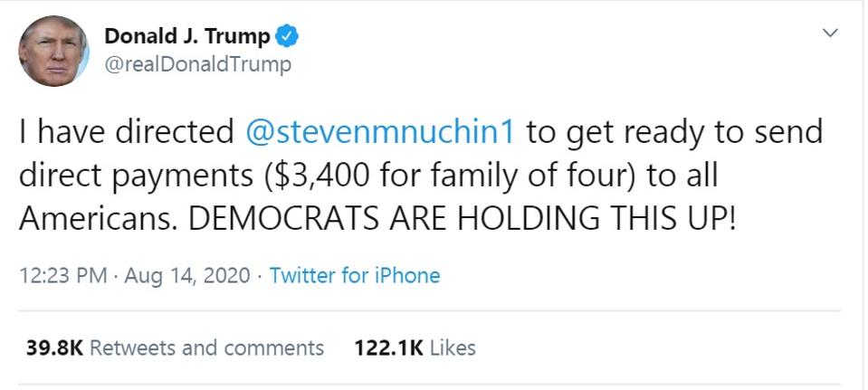The height and width of the screenshot is (390, 868).
Task: Open the tweet options chevron menu
Action: pos(830,33)
